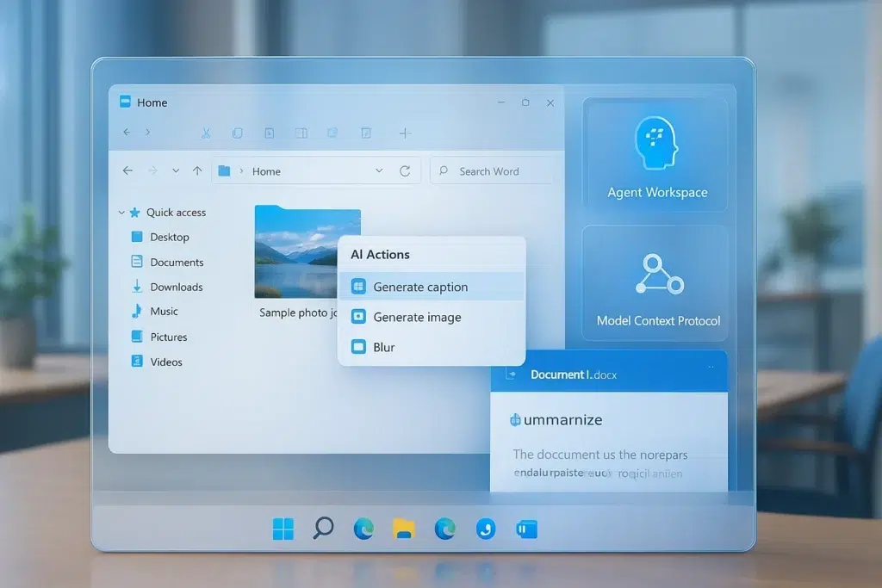
Task: Collapse the Quick access section
Action: [121, 212]
